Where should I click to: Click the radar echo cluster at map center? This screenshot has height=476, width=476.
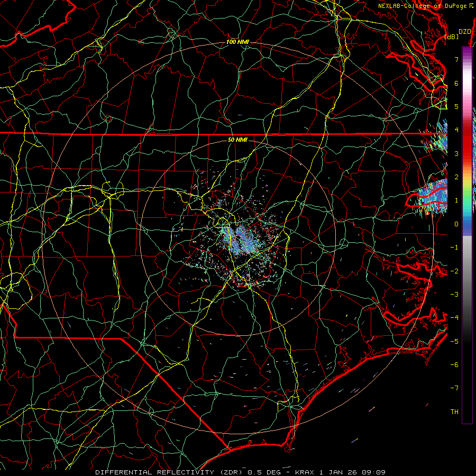(240, 240)
